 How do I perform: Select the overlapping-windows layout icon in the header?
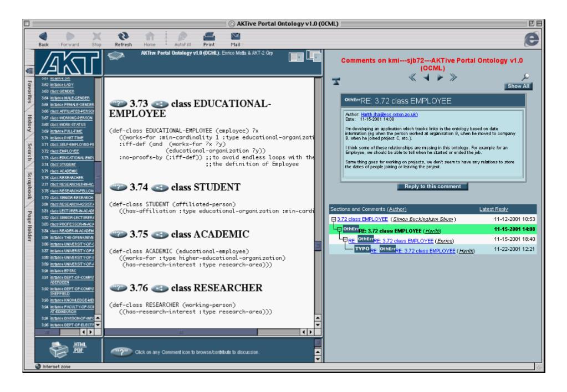[314, 55]
